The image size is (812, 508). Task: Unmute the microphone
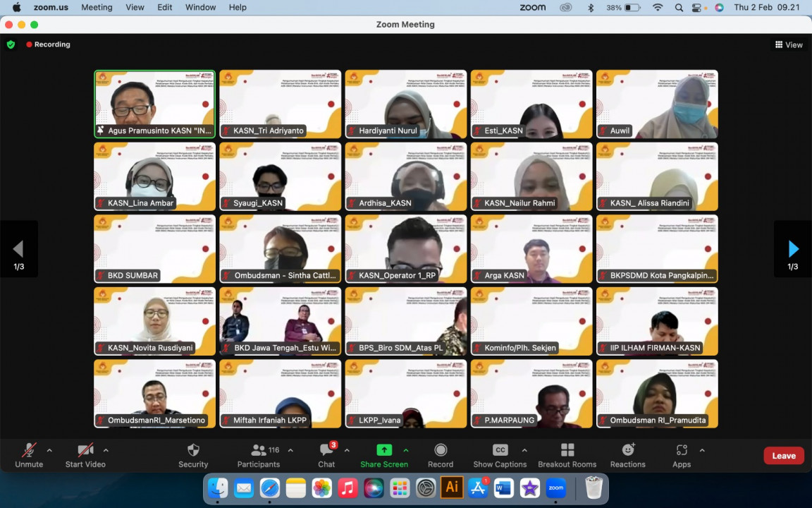(x=29, y=451)
